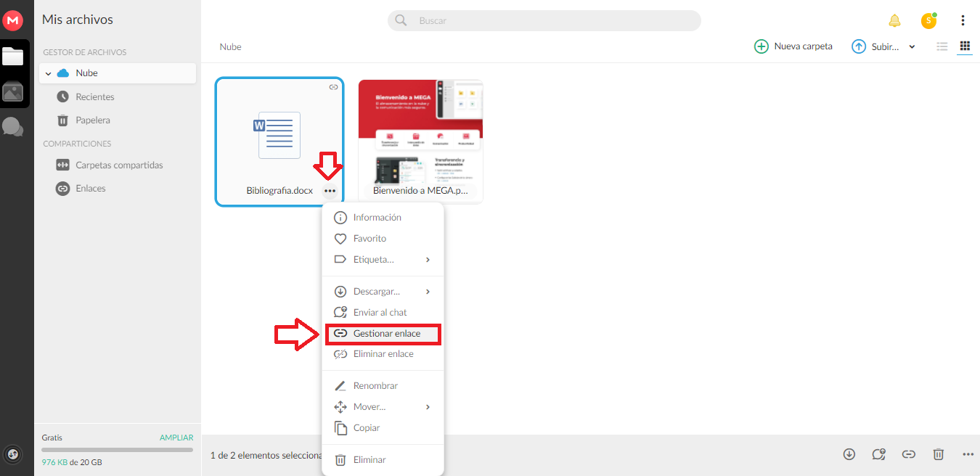Click the transfers icon at bottom left rail
The width and height of the screenshot is (980, 476).
point(12,455)
